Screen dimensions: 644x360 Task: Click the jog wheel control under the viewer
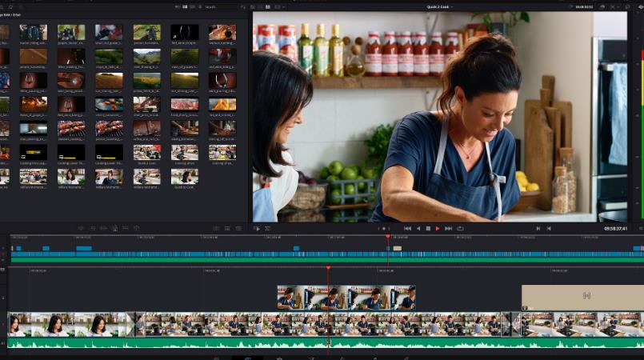[x=384, y=228]
